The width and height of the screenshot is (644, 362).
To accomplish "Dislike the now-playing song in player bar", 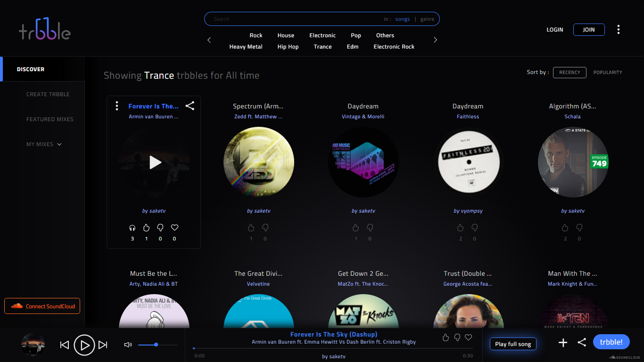I will pos(457,337).
